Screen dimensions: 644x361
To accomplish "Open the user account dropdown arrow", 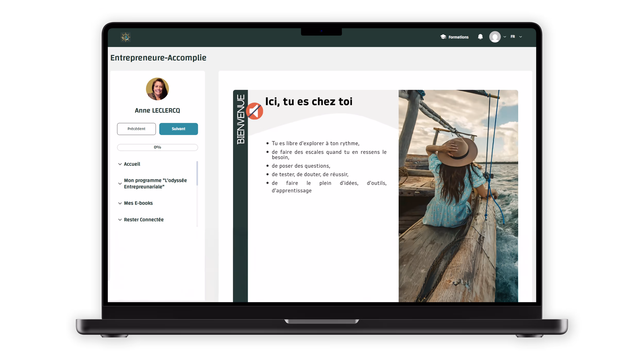I will (x=505, y=37).
